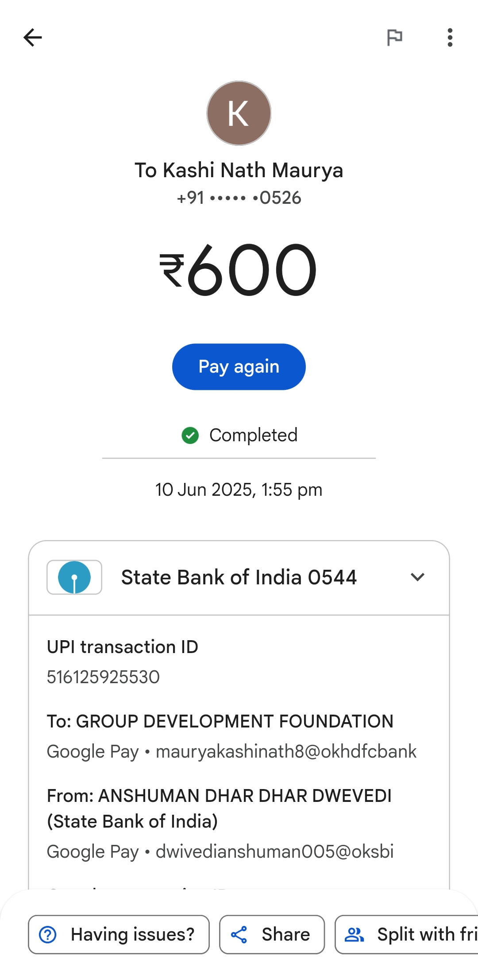The image size is (478, 980).
Task: Tap the dwivedianshuman005@oksbi UPI address
Action: (x=274, y=852)
